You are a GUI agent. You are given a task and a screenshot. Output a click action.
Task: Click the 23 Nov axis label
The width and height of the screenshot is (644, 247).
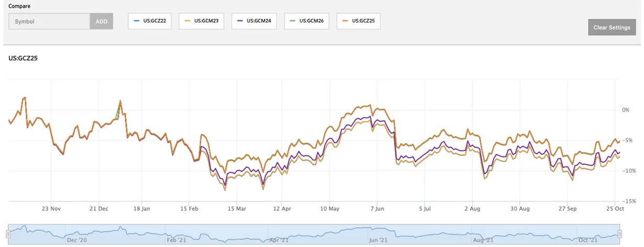click(x=52, y=208)
